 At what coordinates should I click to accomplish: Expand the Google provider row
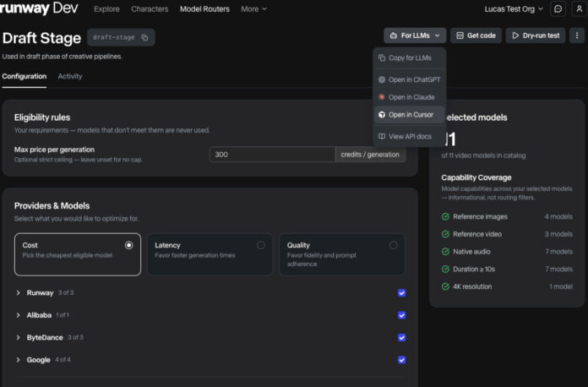tap(18, 360)
